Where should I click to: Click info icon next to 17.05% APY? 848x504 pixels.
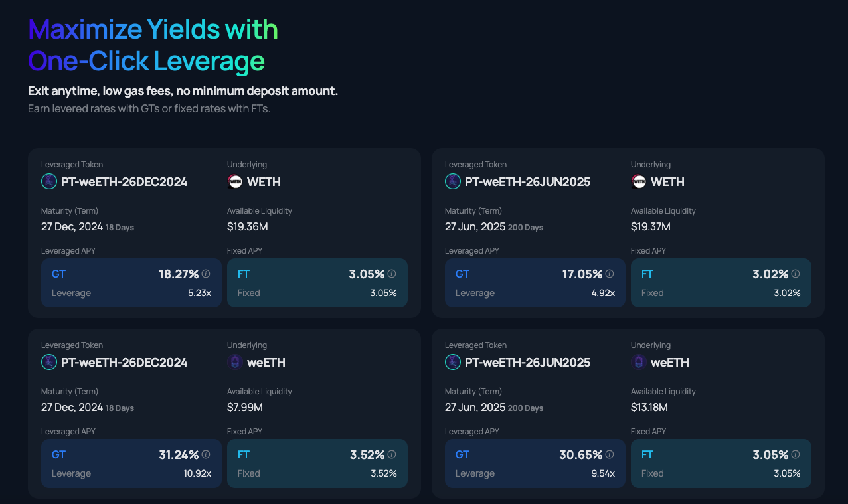pos(610,274)
